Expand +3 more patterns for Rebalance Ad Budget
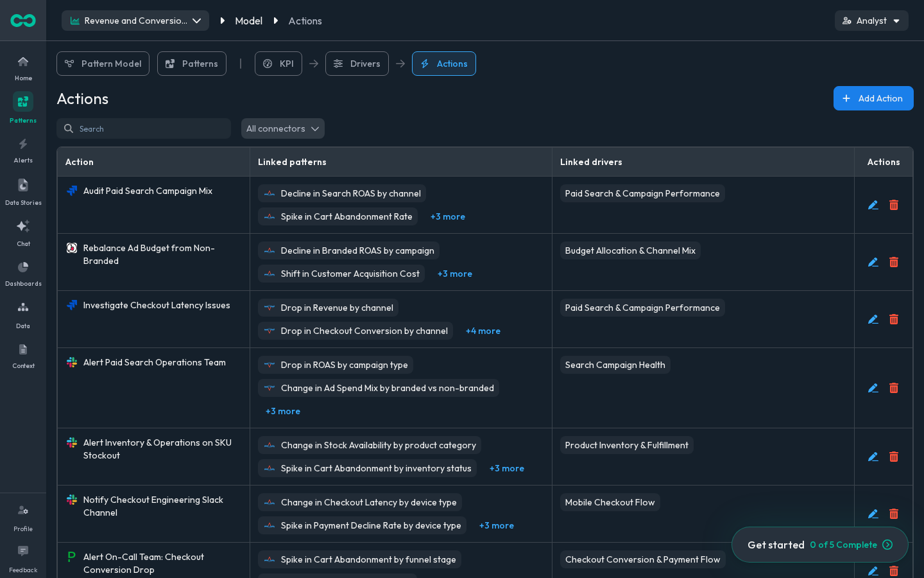Image resolution: width=924 pixels, height=578 pixels. pos(455,274)
